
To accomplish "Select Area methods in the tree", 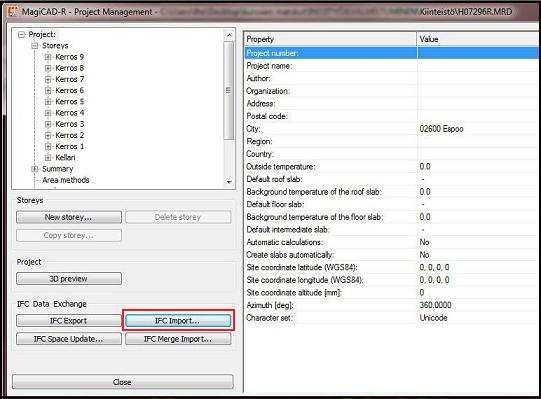I will (66, 180).
